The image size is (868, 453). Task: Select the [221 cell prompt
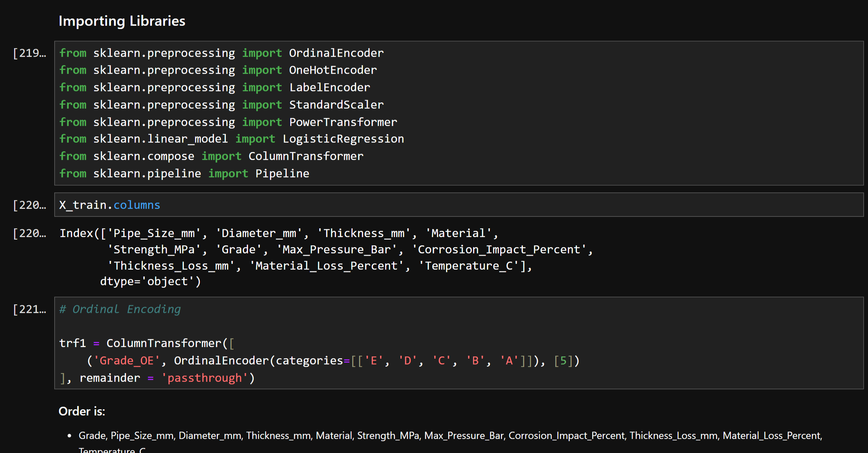click(29, 309)
